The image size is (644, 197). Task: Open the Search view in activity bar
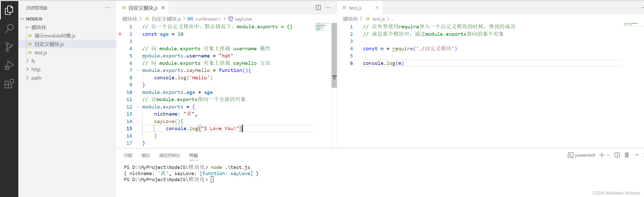click(9, 29)
